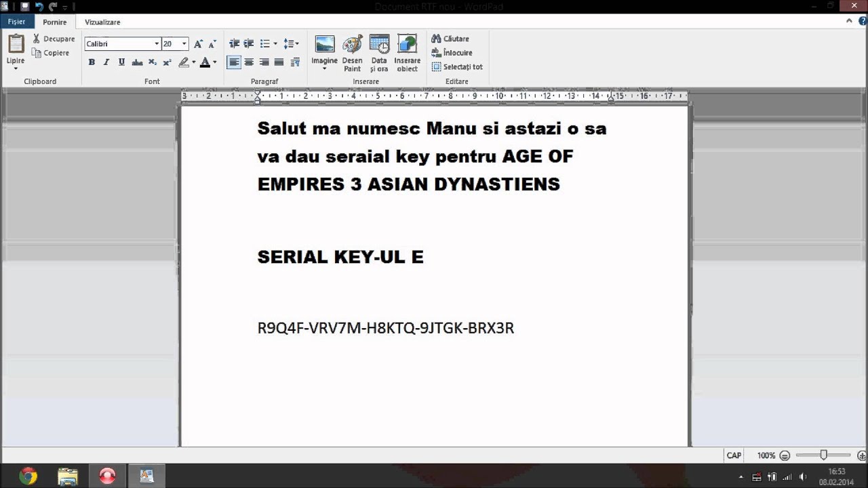Open the bullet list style dropdown arrow
The height and width of the screenshot is (488, 868).
pyautogui.click(x=275, y=44)
